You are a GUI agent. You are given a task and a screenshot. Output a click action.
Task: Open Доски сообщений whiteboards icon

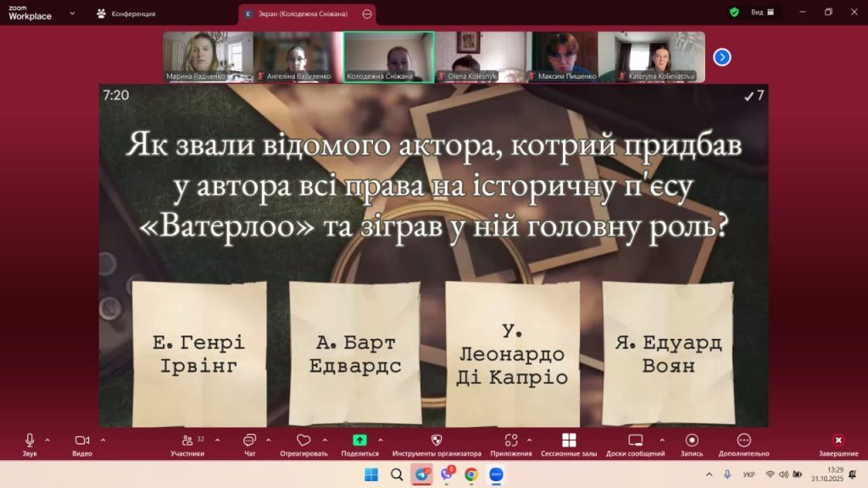[635, 441]
